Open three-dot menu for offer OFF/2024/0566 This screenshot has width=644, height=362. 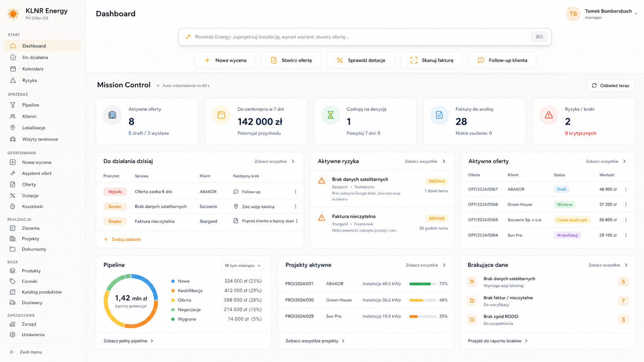click(x=626, y=205)
